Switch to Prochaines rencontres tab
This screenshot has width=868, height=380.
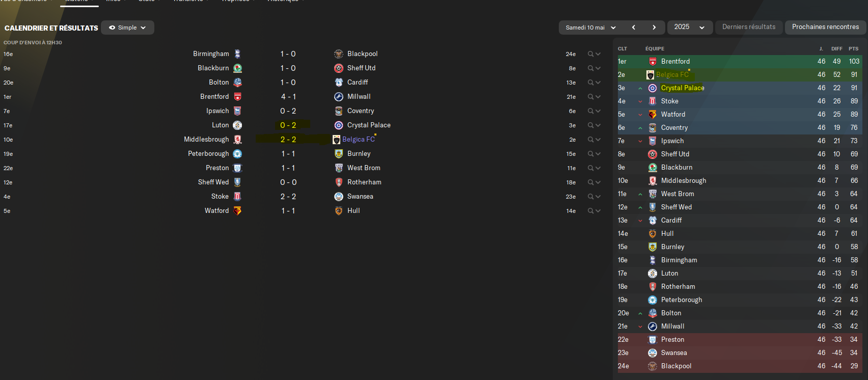[825, 27]
